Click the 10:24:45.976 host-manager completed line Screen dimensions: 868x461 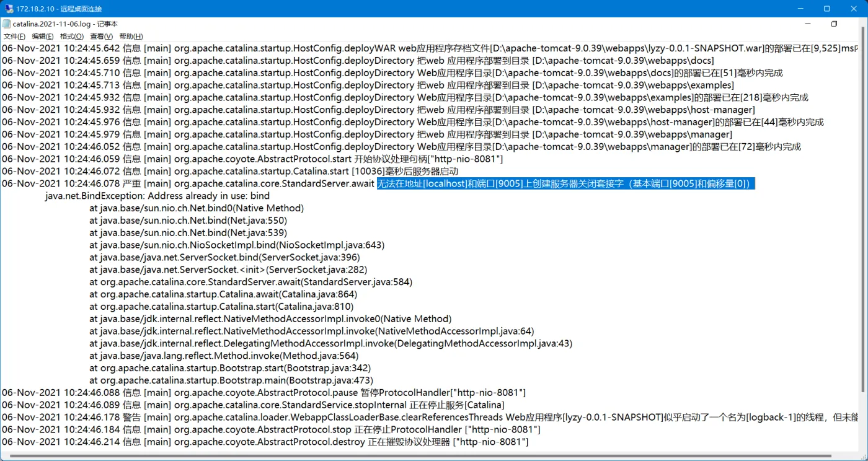click(x=413, y=122)
